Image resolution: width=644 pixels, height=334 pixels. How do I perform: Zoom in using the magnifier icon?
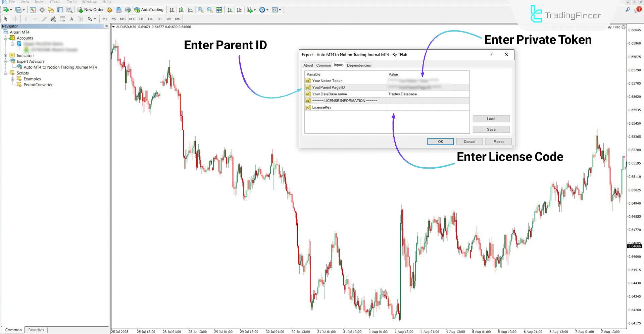pyautogui.click(x=201, y=10)
